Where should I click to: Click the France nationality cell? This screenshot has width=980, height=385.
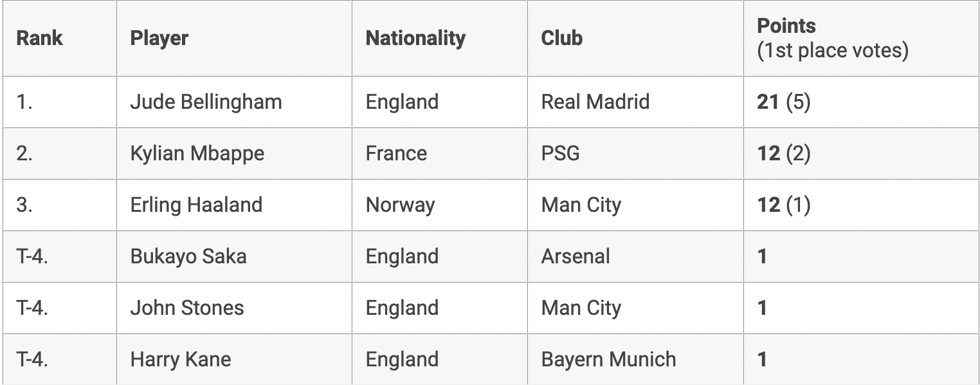(396, 153)
